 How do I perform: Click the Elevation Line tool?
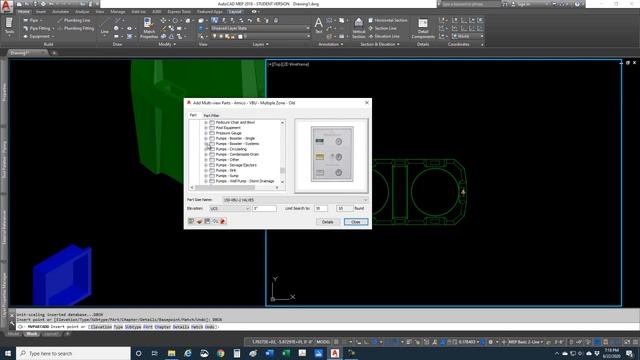(x=384, y=36)
